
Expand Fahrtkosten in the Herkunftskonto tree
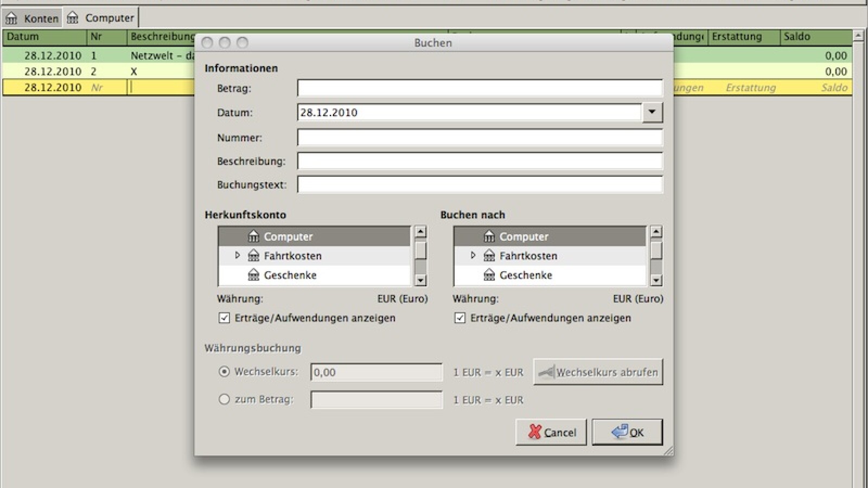pos(237,255)
